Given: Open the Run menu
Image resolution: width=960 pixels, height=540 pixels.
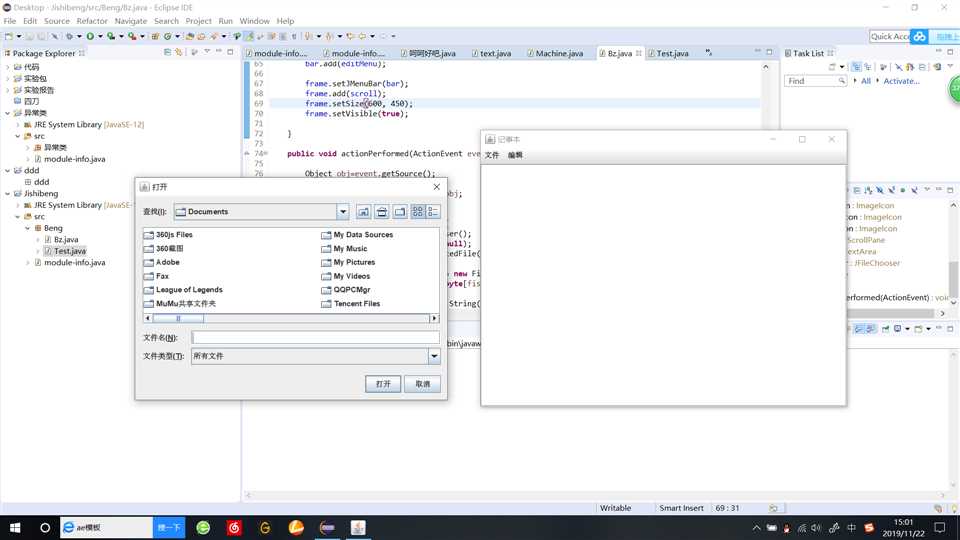Looking at the screenshot, I should pyautogui.click(x=225, y=21).
